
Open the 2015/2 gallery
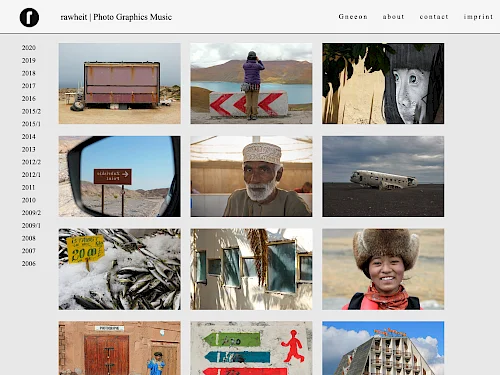31,111
